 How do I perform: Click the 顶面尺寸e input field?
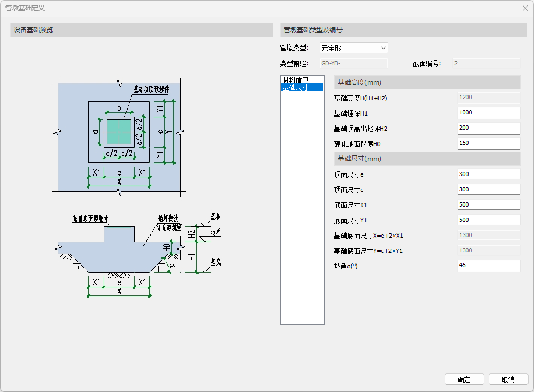(488, 174)
